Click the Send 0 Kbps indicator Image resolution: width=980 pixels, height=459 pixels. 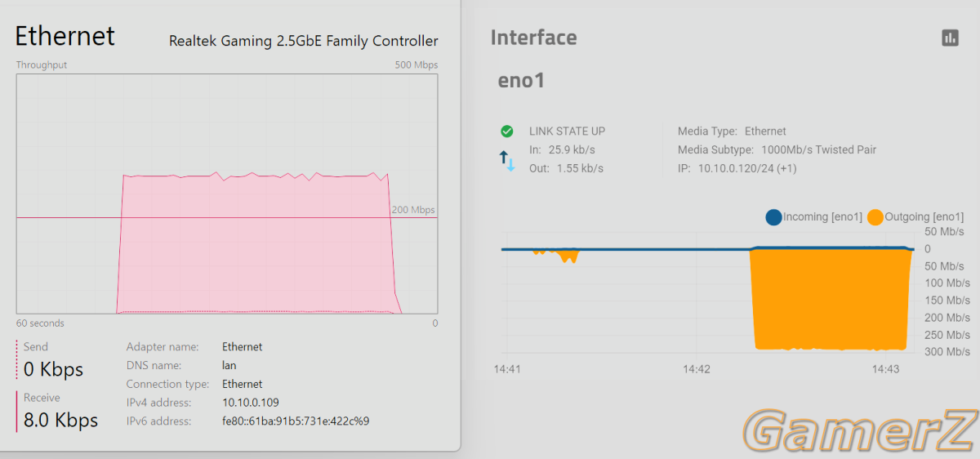tap(53, 361)
